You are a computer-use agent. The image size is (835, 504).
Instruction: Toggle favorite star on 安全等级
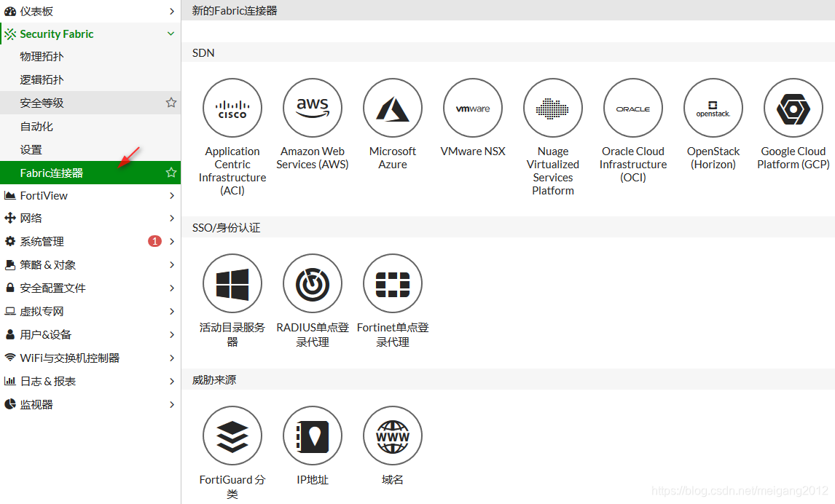tap(171, 102)
